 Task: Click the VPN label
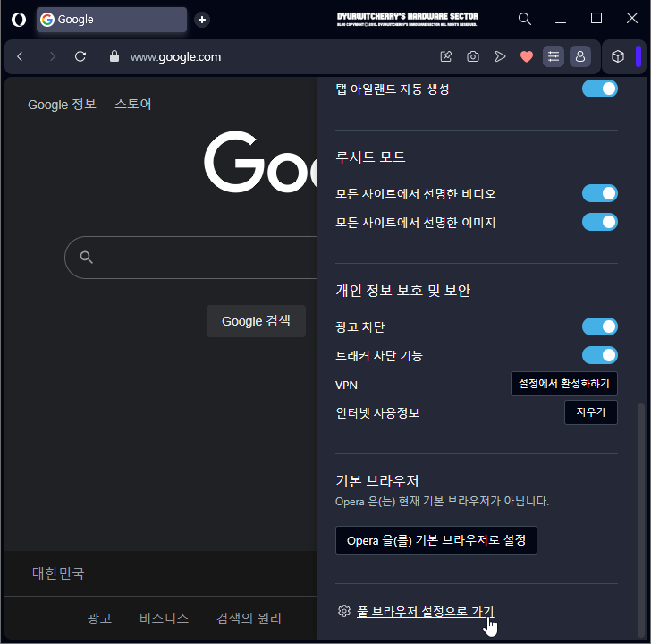click(346, 385)
